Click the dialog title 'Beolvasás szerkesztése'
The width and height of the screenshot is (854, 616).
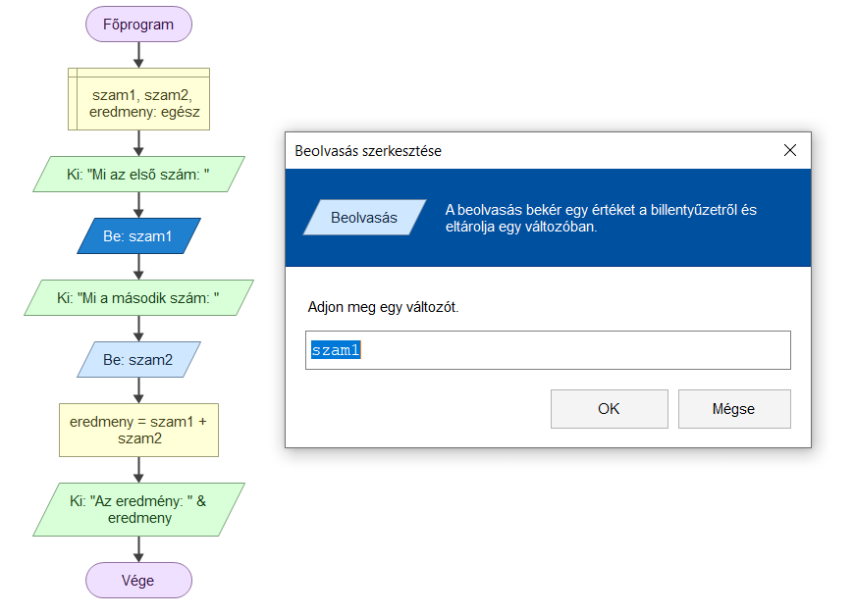pos(368,151)
